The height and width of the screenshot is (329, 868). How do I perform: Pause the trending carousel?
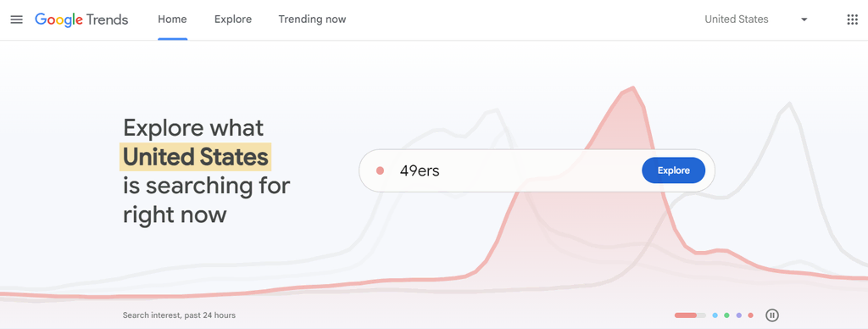click(772, 315)
